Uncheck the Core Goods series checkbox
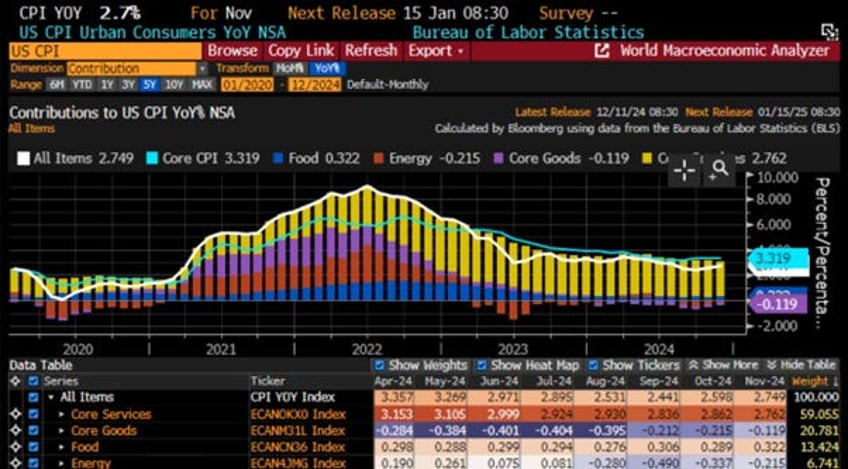 point(34,431)
